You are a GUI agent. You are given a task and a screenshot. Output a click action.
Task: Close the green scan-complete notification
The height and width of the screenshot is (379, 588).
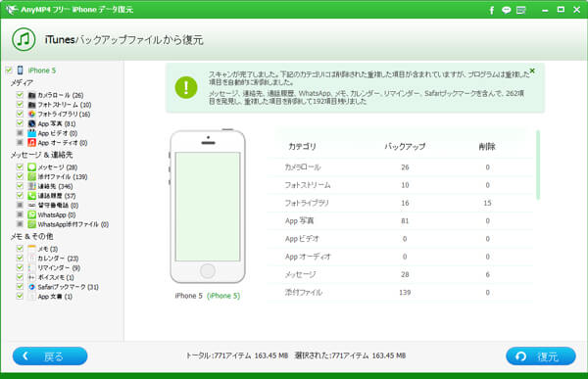[x=532, y=71]
